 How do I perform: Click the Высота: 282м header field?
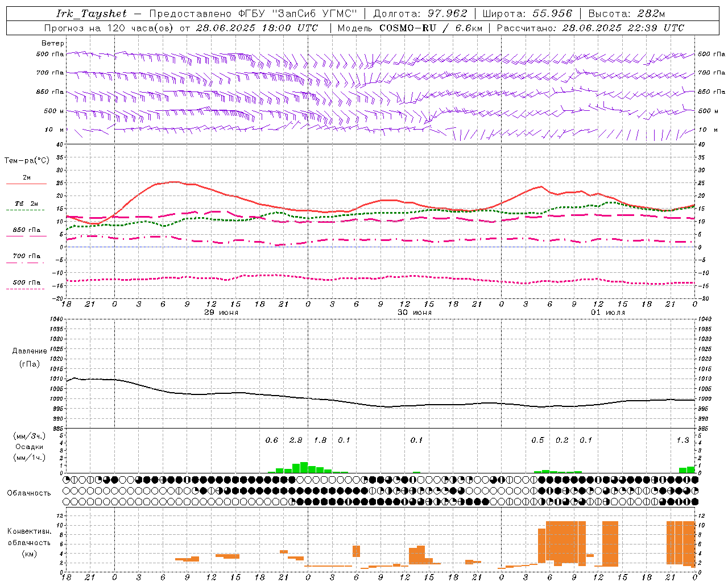pyautogui.click(x=627, y=14)
